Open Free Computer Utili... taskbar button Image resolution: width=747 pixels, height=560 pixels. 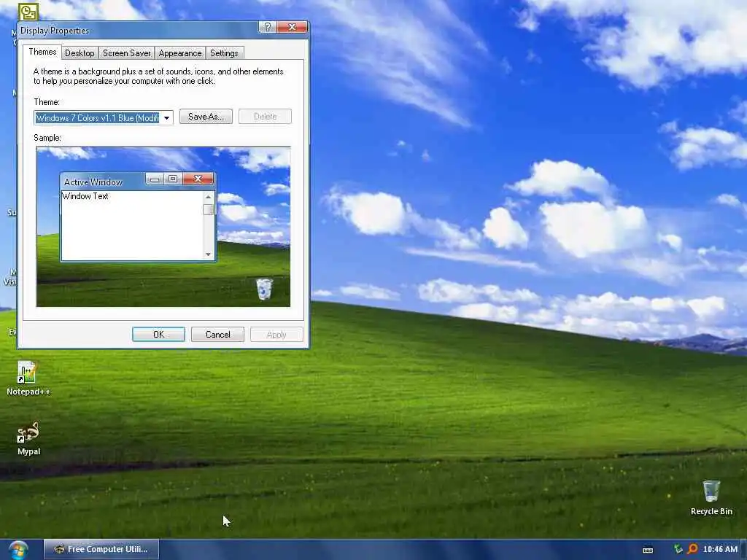(x=101, y=550)
